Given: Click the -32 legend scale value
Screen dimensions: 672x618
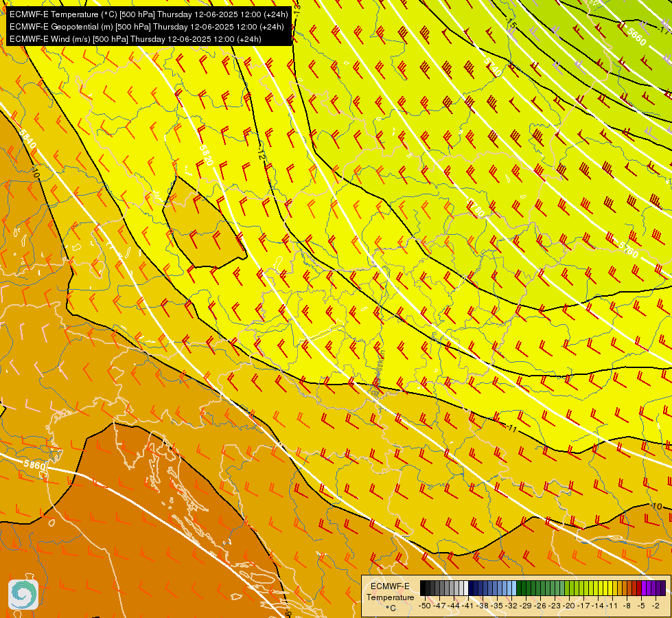Looking at the screenshot, I should pos(511,606).
